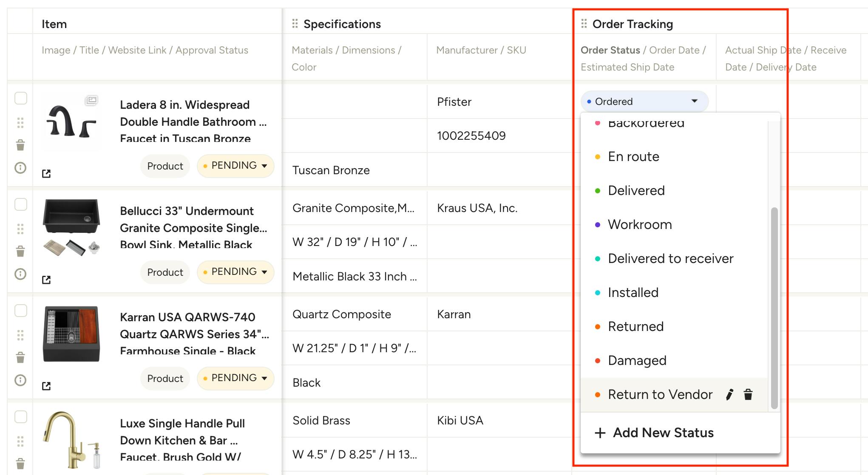
Task: Select Delivered to receiver status
Action: (x=670, y=259)
